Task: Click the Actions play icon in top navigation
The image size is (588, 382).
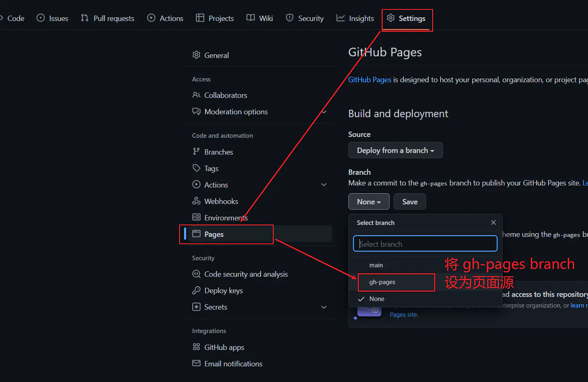Action: [x=151, y=18]
